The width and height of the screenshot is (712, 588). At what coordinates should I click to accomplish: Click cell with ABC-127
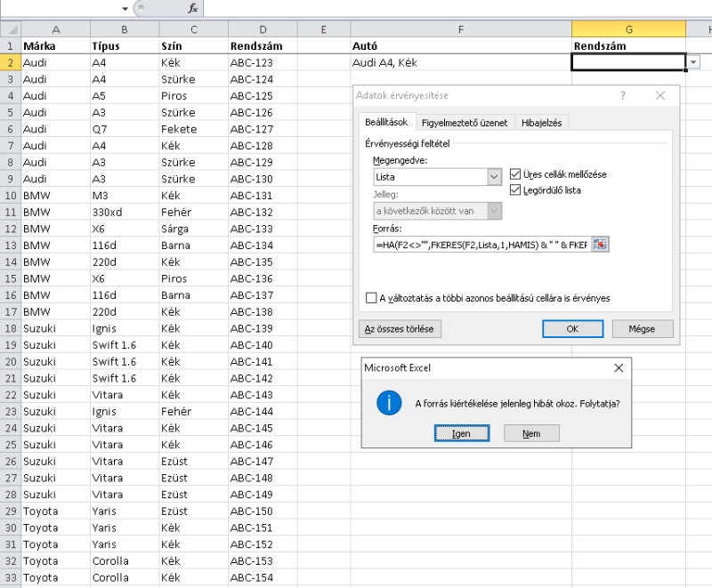click(x=263, y=129)
